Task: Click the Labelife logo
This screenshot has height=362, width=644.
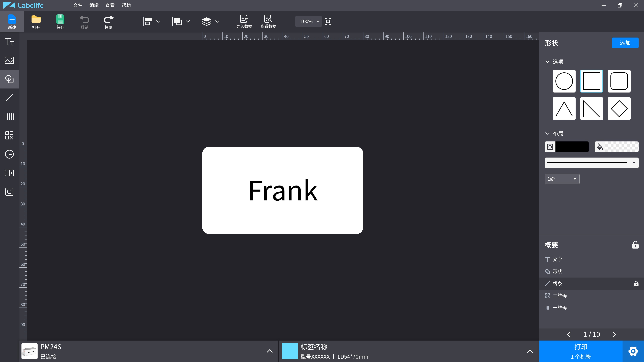Action: click(x=23, y=5)
